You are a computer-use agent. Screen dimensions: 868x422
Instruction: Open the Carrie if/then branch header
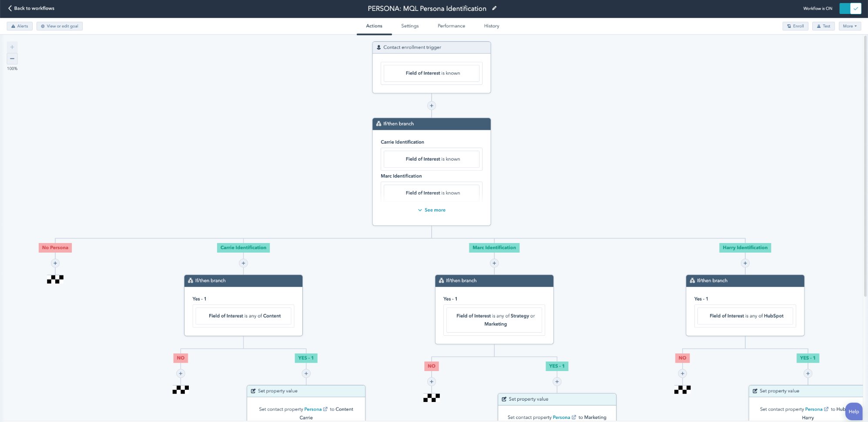pyautogui.click(x=243, y=280)
